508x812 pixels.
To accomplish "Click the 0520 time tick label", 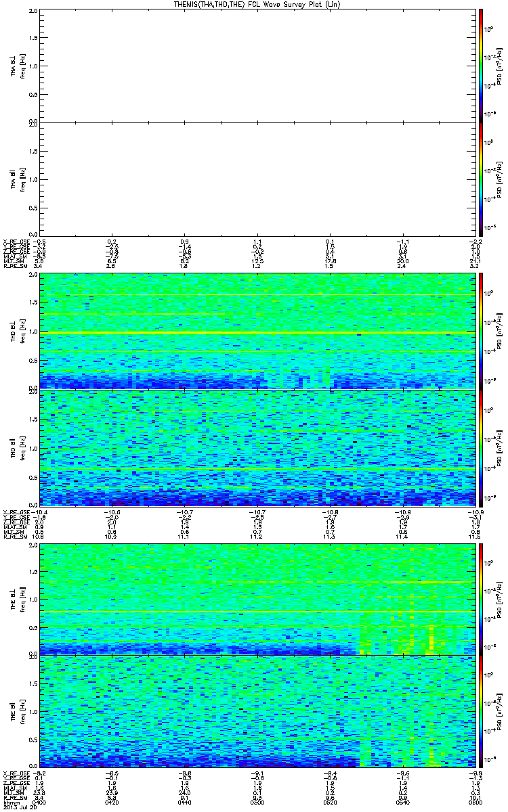I will 329,802.
